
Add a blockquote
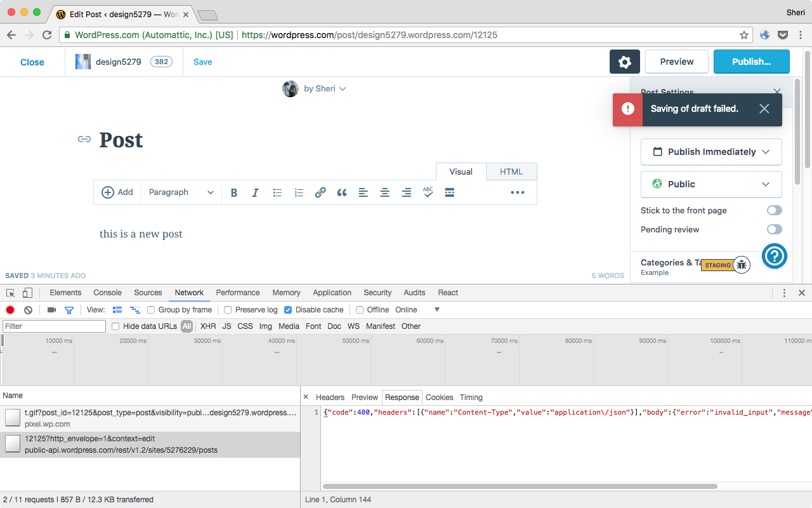click(342, 192)
